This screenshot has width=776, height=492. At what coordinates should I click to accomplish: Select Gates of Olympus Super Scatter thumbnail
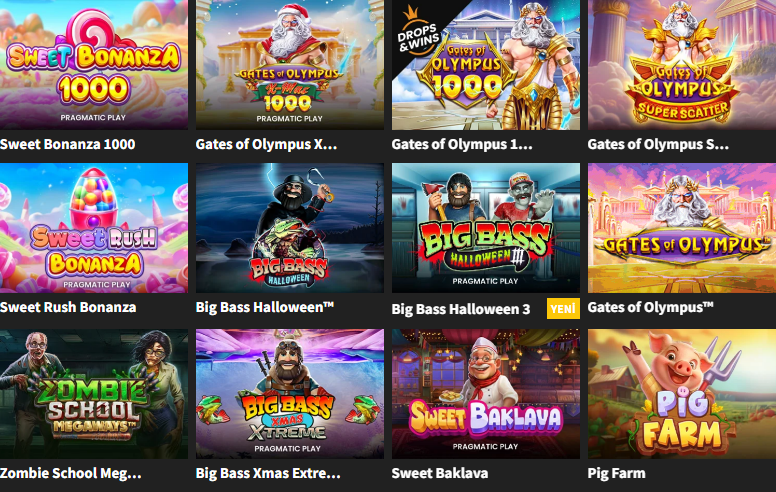(x=682, y=64)
